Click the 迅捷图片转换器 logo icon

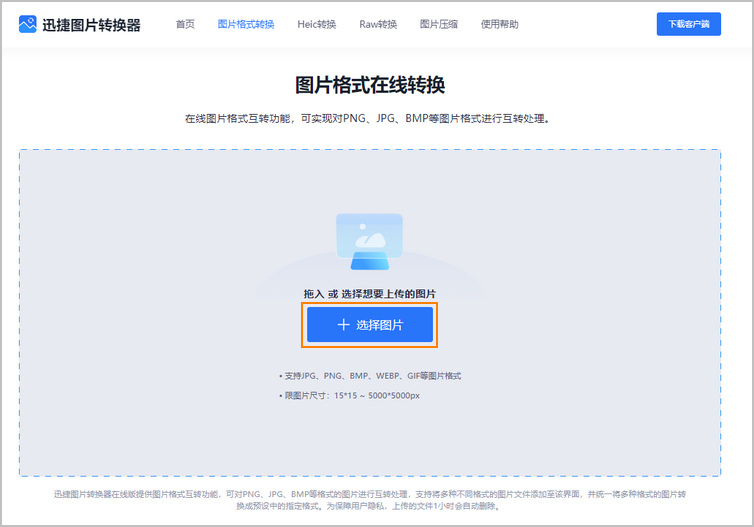click(27, 24)
